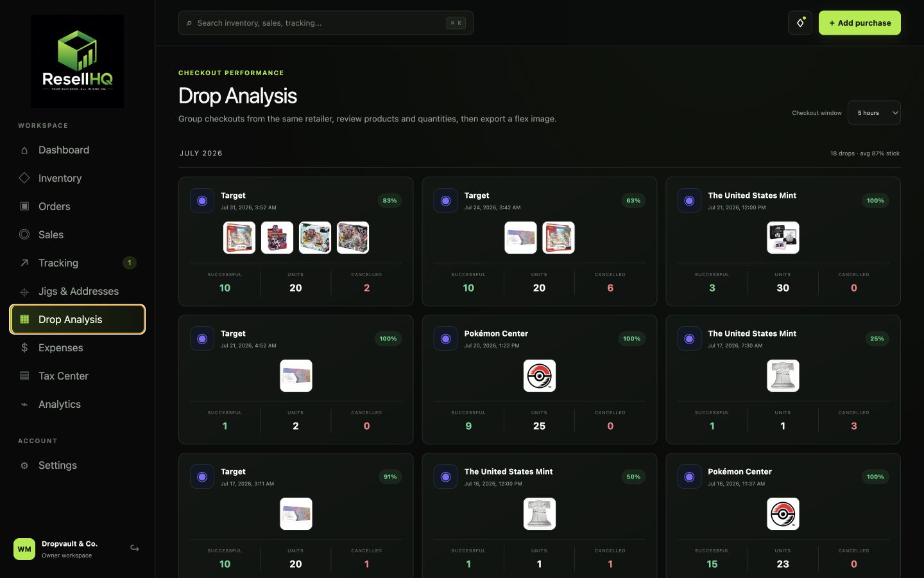Click the 25% stick badge on US Mint Jul 17
Viewport: 924px width, 578px height.
point(877,338)
